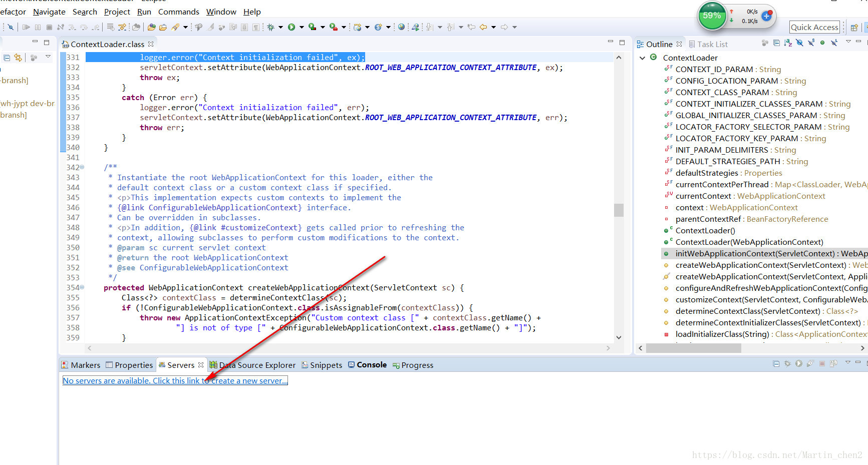
Task: Click the Debug bug icon
Action: click(270, 27)
